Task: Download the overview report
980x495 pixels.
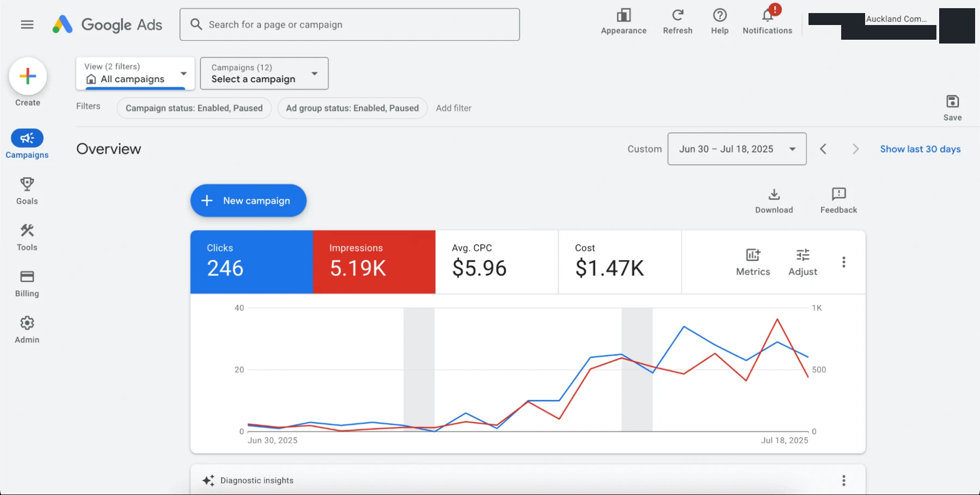Action: (x=774, y=201)
